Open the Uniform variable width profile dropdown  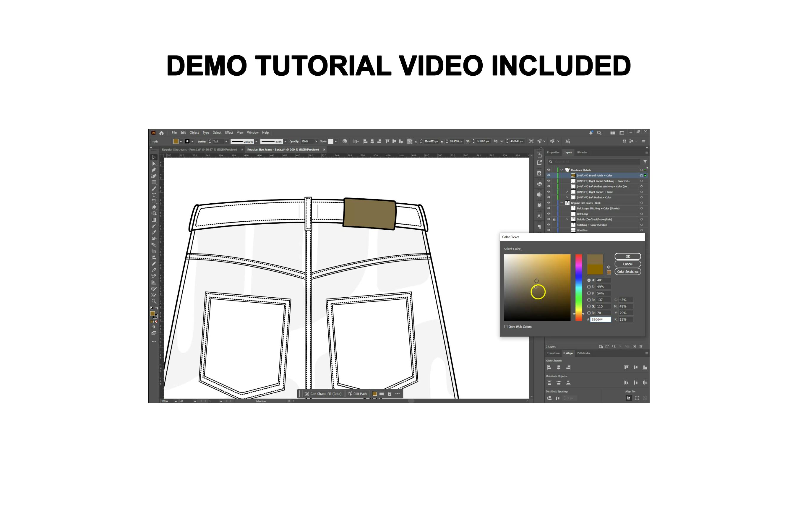tap(256, 142)
